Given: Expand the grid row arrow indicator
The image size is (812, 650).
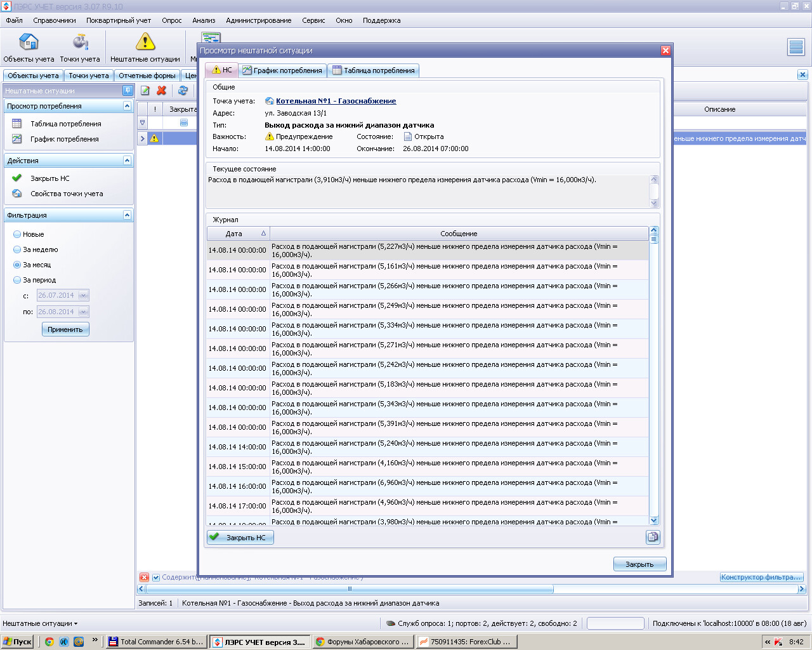Looking at the screenshot, I should 143,138.
